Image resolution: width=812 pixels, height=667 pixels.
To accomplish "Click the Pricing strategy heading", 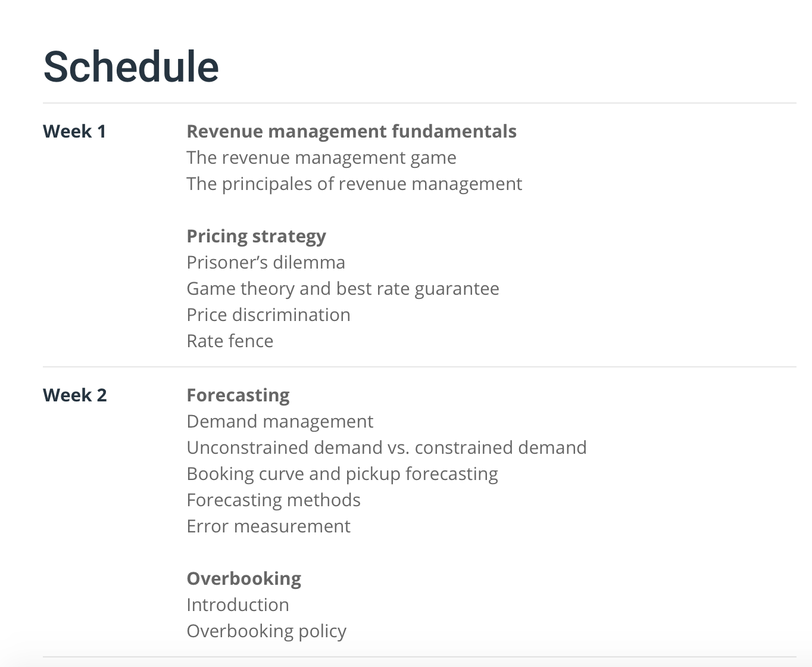I will (x=256, y=236).
